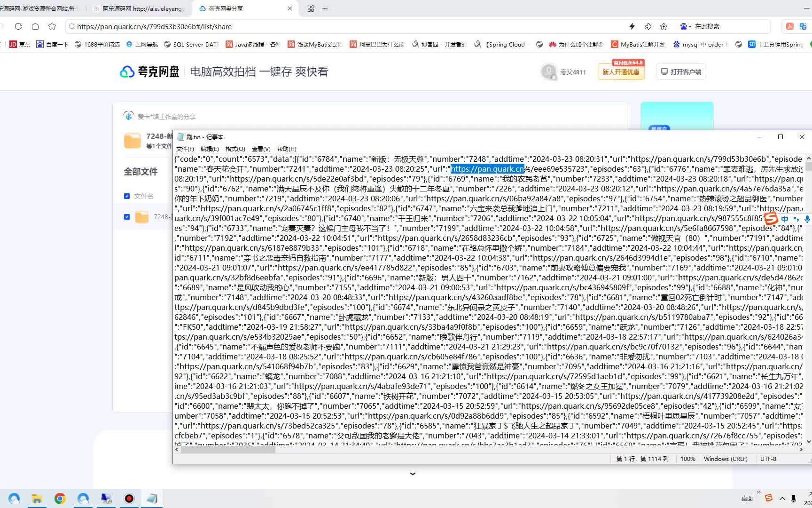Open the 编辑(E) menu in Notepad
This screenshot has height=508, width=812.
click(210, 149)
